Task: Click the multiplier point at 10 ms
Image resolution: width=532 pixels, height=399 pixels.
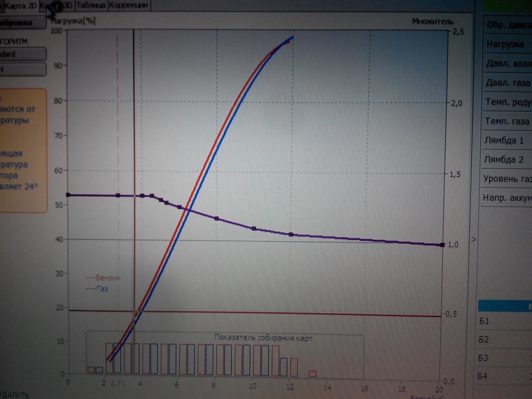Action: [x=254, y=229]
